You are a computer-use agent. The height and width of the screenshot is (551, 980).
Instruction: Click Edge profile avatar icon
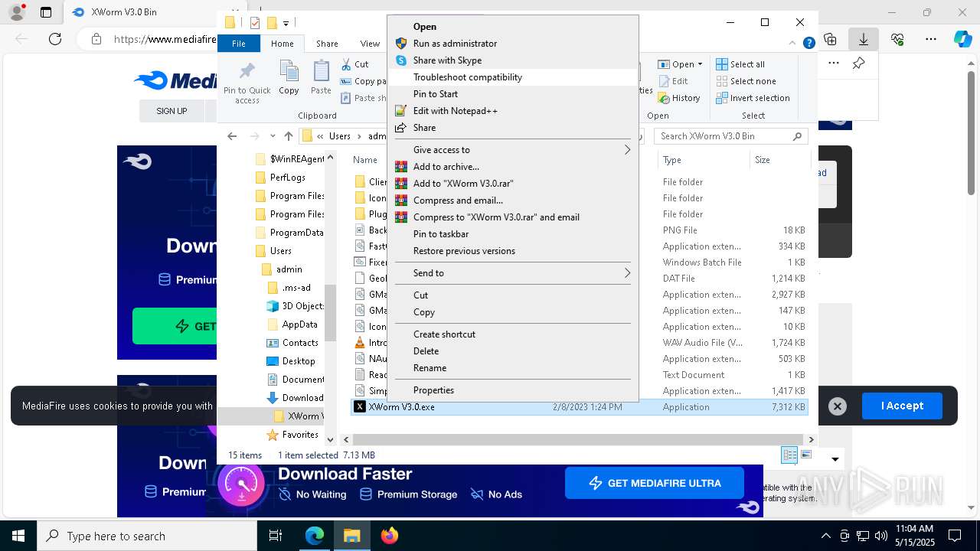(x=16, y=12)
